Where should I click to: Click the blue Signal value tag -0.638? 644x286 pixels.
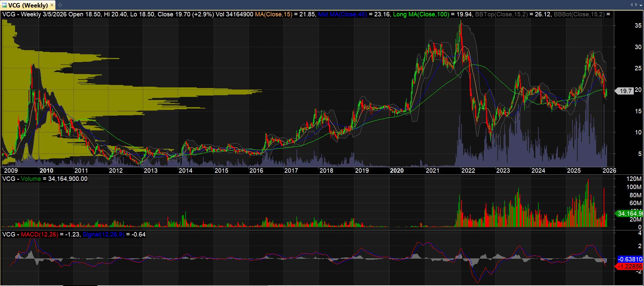coord(631,259)
